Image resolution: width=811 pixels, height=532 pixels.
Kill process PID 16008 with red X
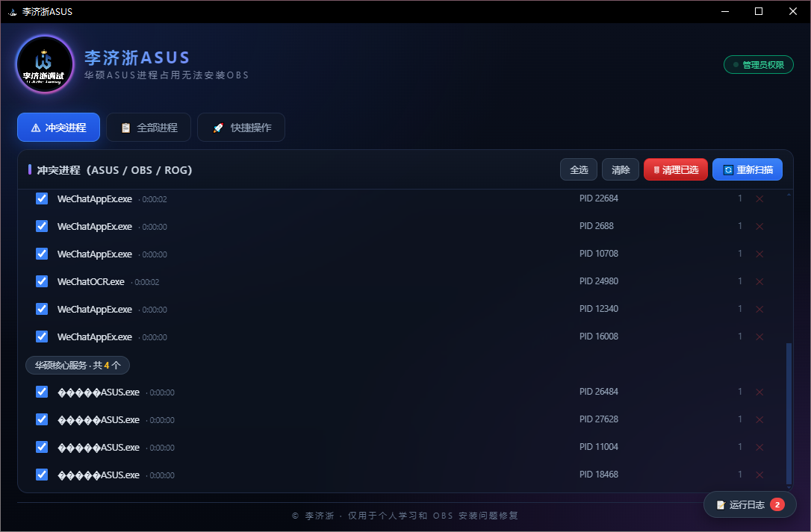point(759,337)
